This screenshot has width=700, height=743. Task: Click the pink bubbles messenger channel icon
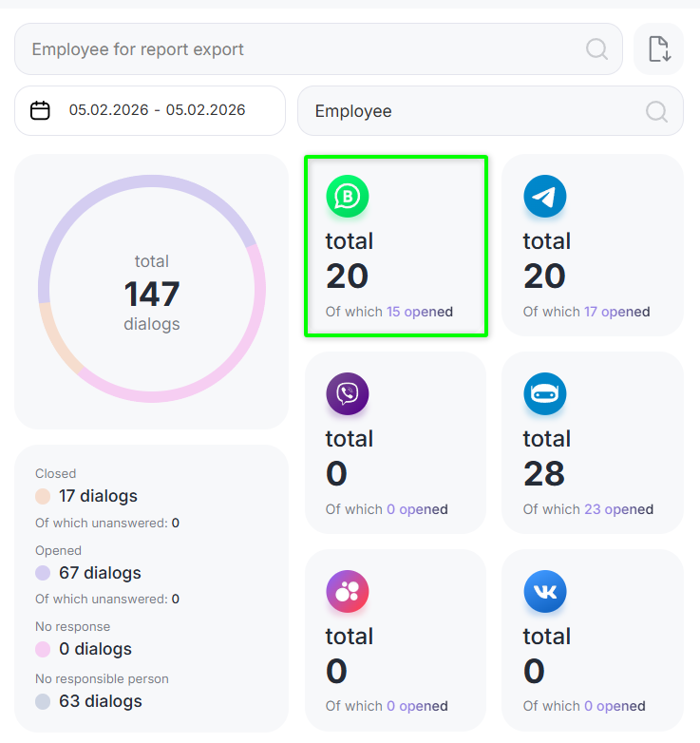tap(347, 592)
